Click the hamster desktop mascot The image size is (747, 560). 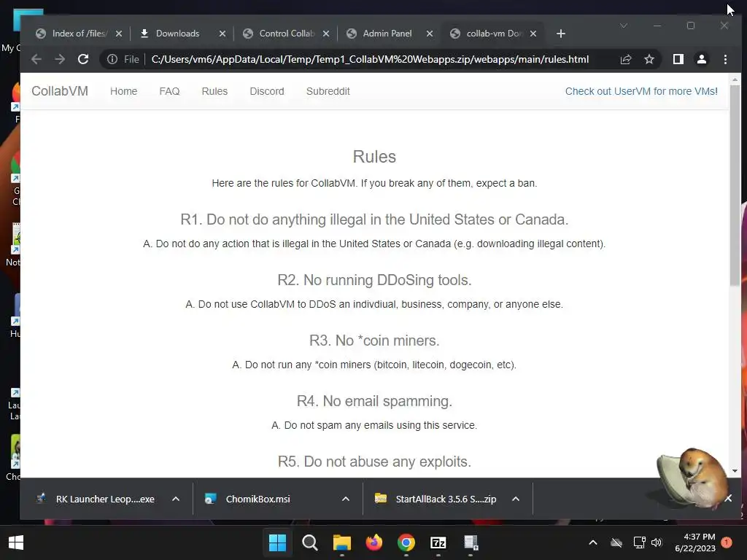(x=694, y=478)
